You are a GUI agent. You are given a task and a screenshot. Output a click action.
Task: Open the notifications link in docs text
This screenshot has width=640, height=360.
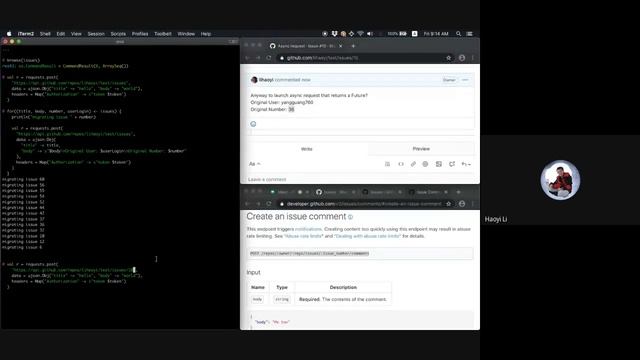coord(308,229)
